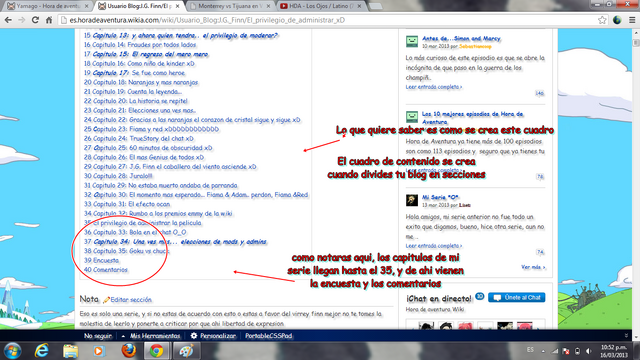
Task: Click the No seguir toolbar link
Action: pos(98,336)
